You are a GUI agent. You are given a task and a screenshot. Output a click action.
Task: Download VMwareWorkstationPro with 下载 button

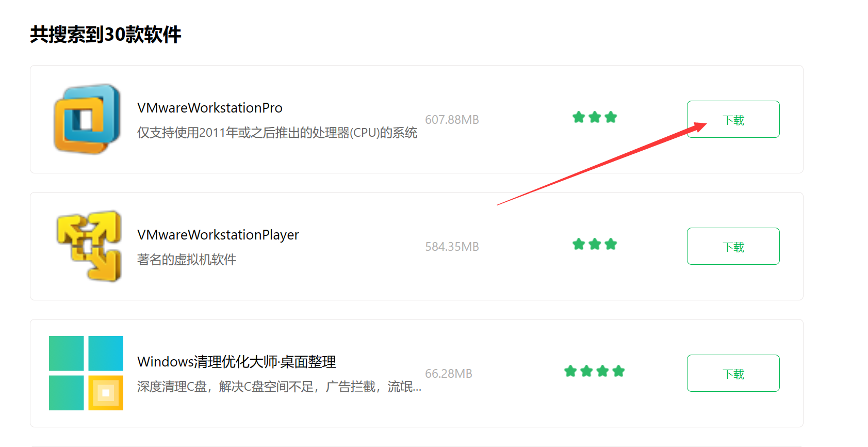click(x=733, y=119)
